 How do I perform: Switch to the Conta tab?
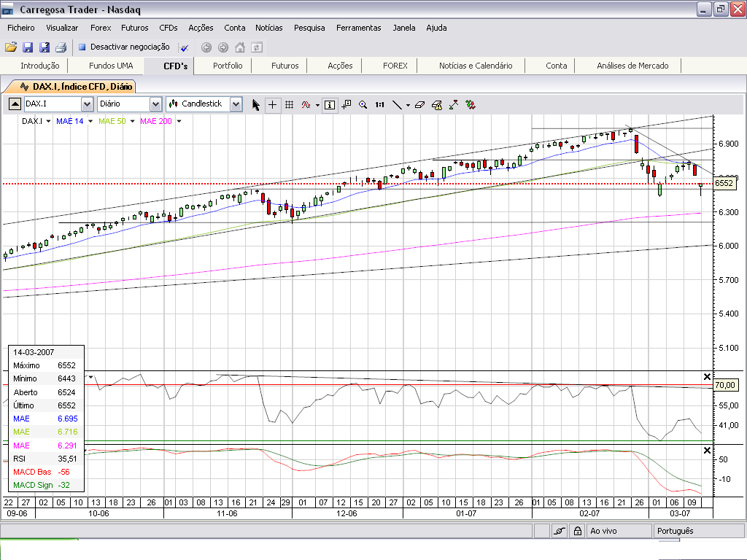point(556,66)
